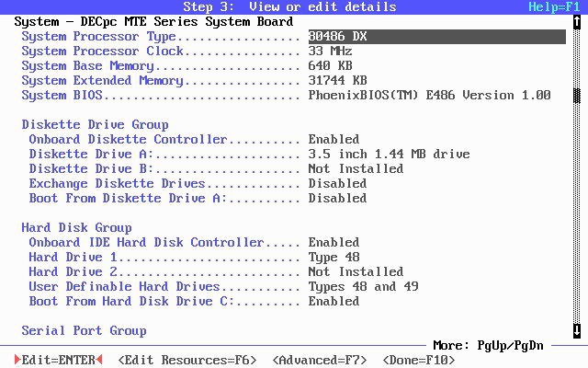Select Onboard IDE Hard Disk Controller label

coord(146,242)
